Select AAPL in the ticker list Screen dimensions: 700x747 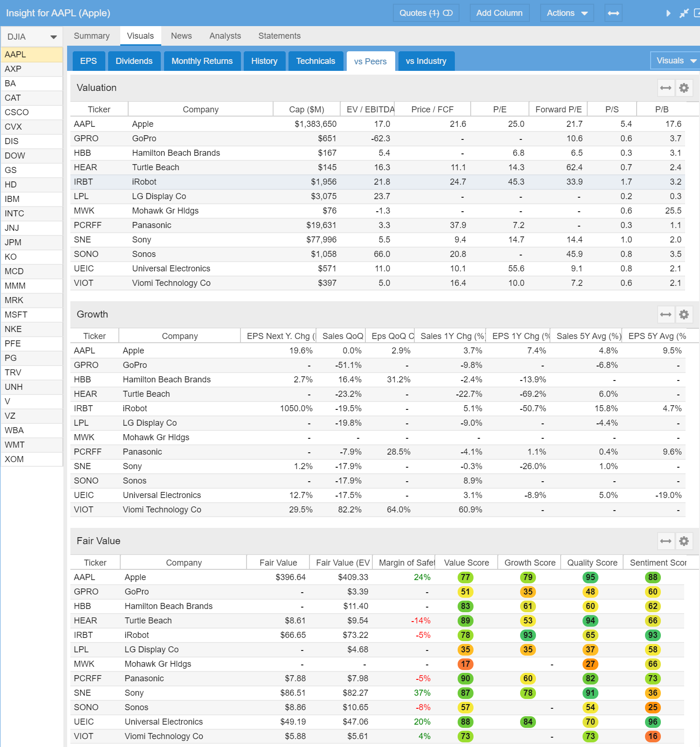[x=32, y=55]
